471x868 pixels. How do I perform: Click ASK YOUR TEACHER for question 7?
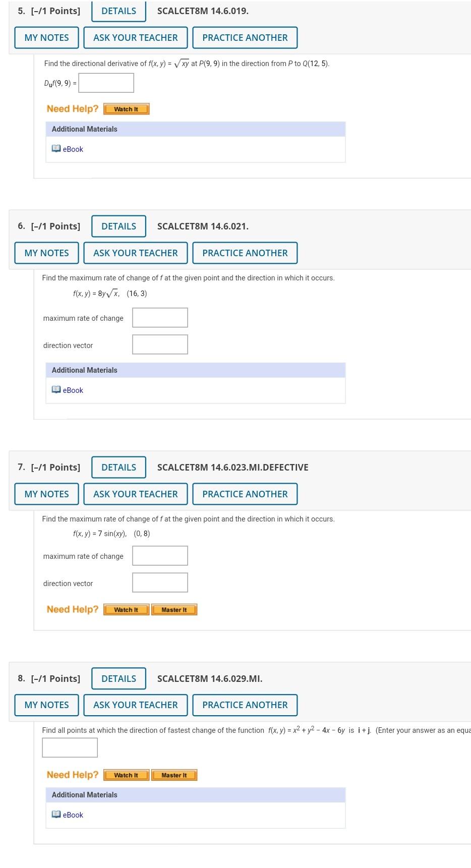135,494
